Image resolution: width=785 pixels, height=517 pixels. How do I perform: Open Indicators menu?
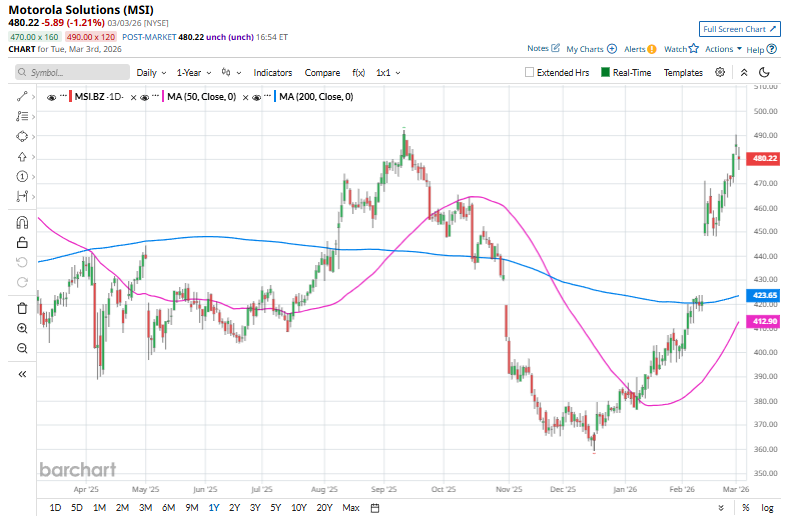point(273,73)
